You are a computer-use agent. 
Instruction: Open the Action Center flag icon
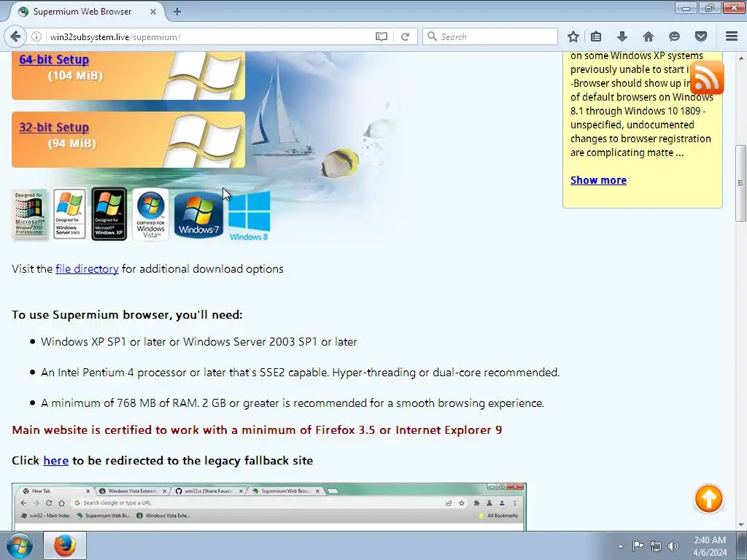pos(638,545)
